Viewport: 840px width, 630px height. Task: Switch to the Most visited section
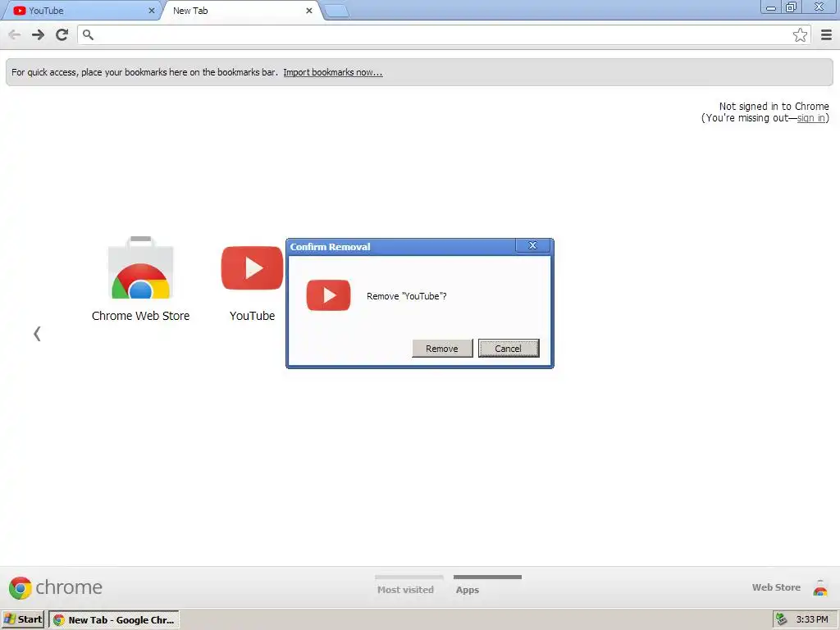click(x=405, y=589)
